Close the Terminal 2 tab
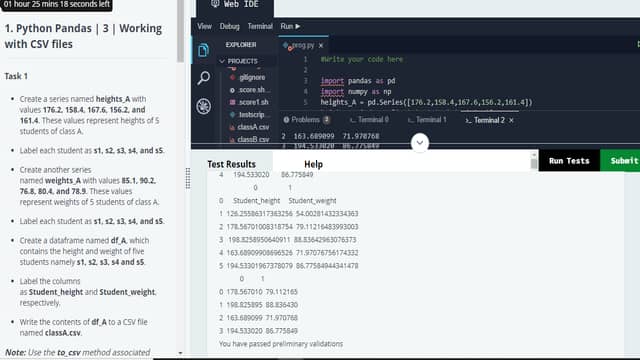Viewport: 640px width, 360px height. click(511, 120)
